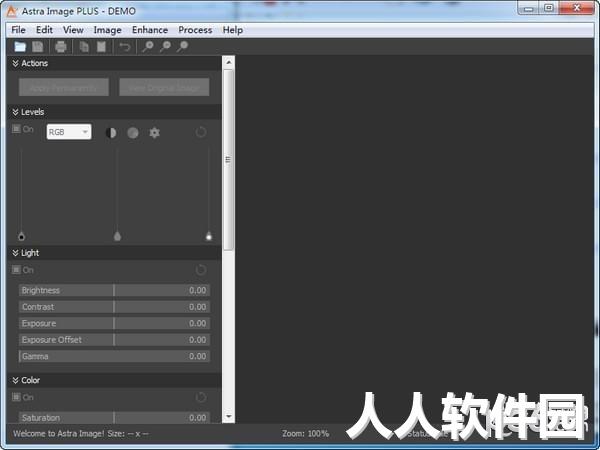Click the Astra Image logo icon

(x=12, y=11)
